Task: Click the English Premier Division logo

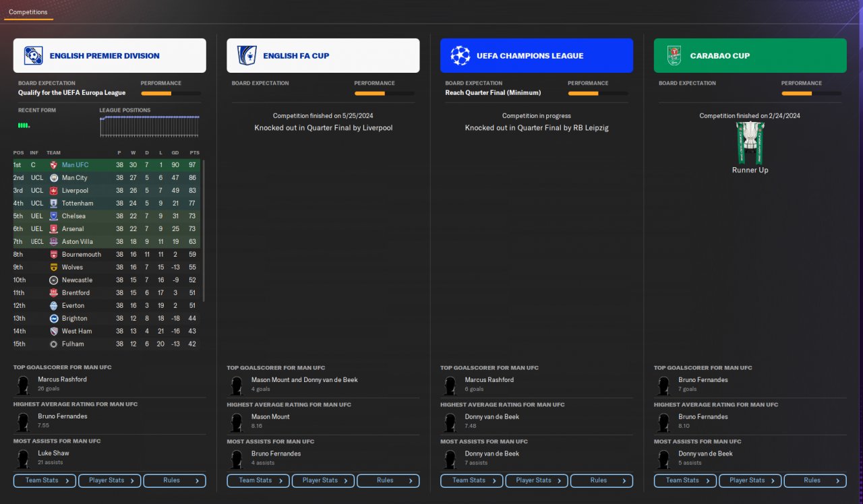Action: pyautogui.click(x=33, y=55)
